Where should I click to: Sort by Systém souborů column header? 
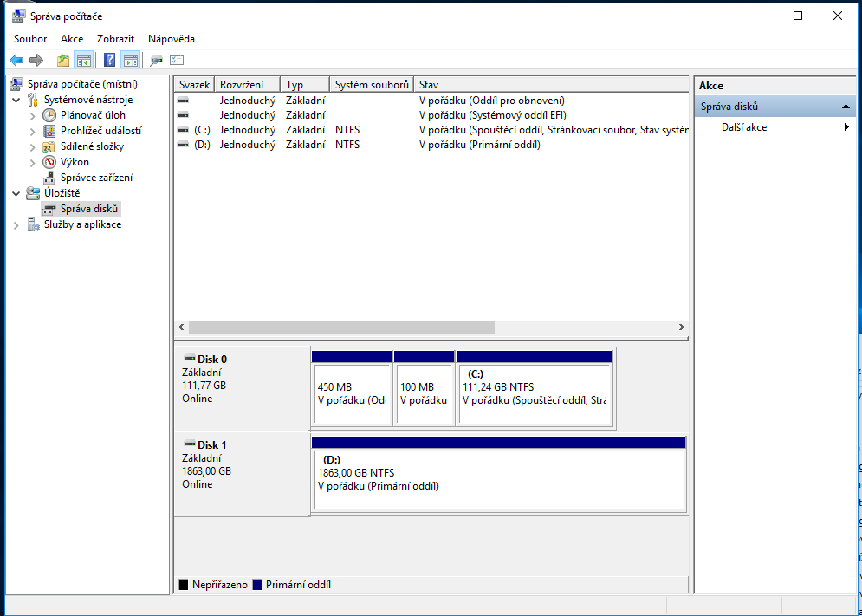pyautogui.click(x=371, y=85)
